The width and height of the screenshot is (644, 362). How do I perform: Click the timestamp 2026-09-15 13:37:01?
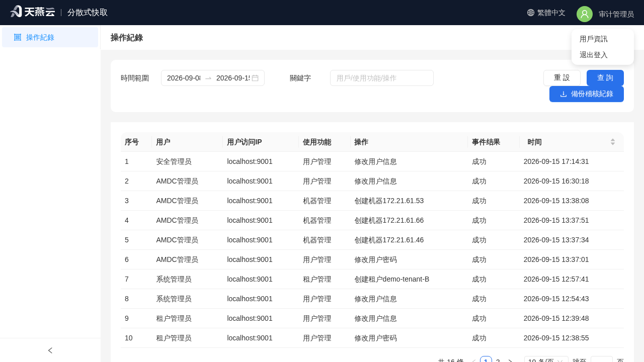556,259
